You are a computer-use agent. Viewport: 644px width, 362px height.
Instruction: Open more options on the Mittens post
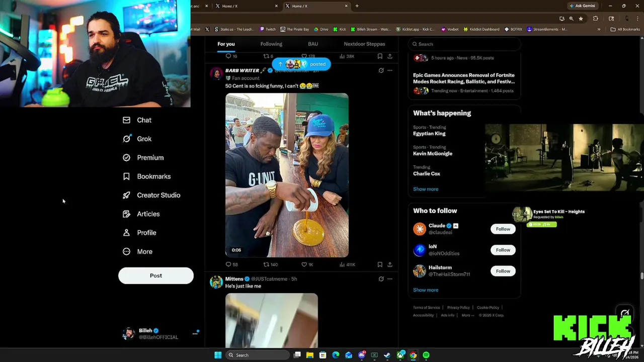[x=389, y=279]
